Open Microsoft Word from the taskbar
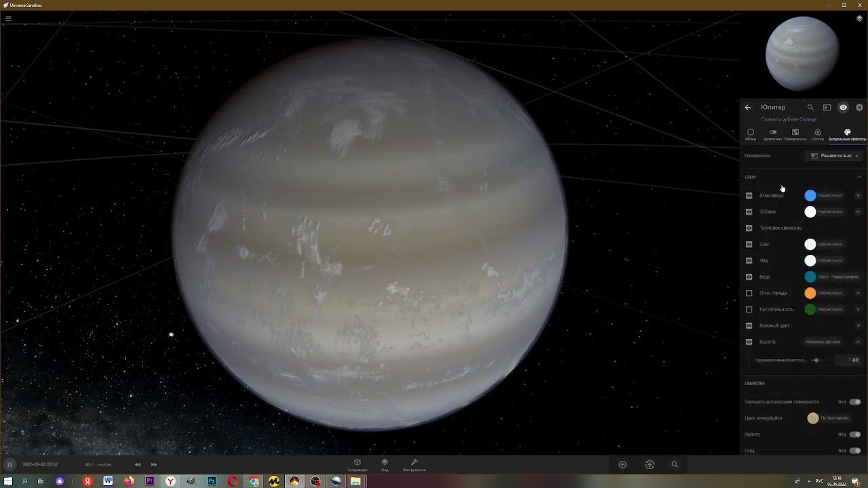This screenshot has width=868, height=488. (108, 481)
